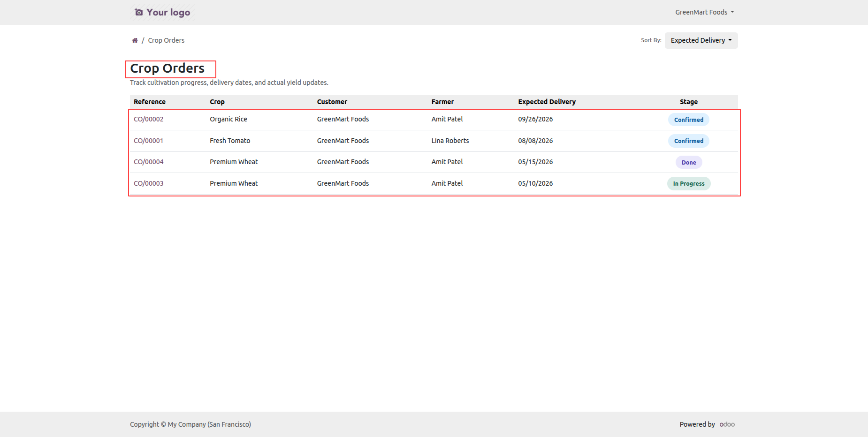Image resolution: width=868 pixels, height=437 pixels.
Task: Click the 05/15/2026 delivery date
Action: tap(535, 162)
